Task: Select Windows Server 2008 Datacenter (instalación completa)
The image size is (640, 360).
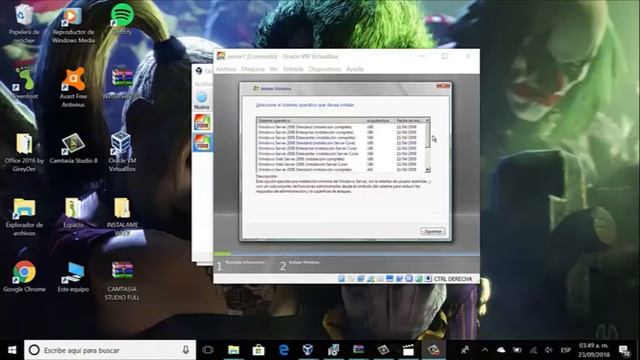Action: (341, 138)
